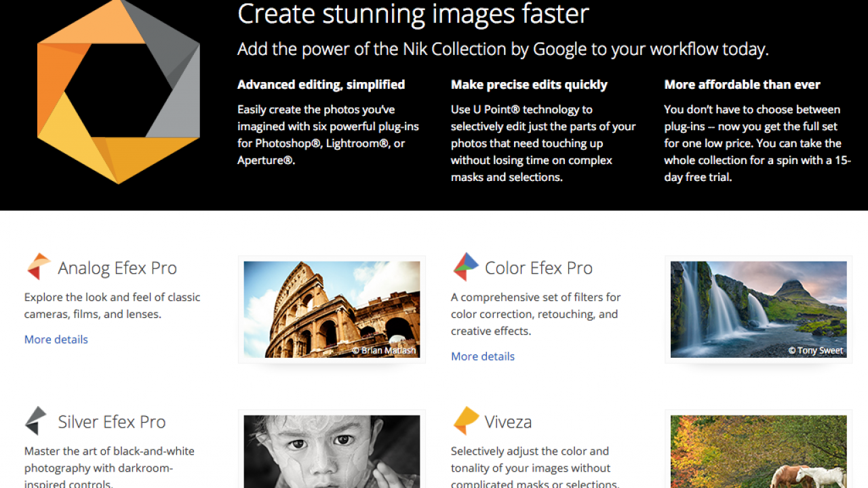The image size is (868, 488).
Task: Click the Brian Matiash photo credit
Action: click(x=384, y=350)
